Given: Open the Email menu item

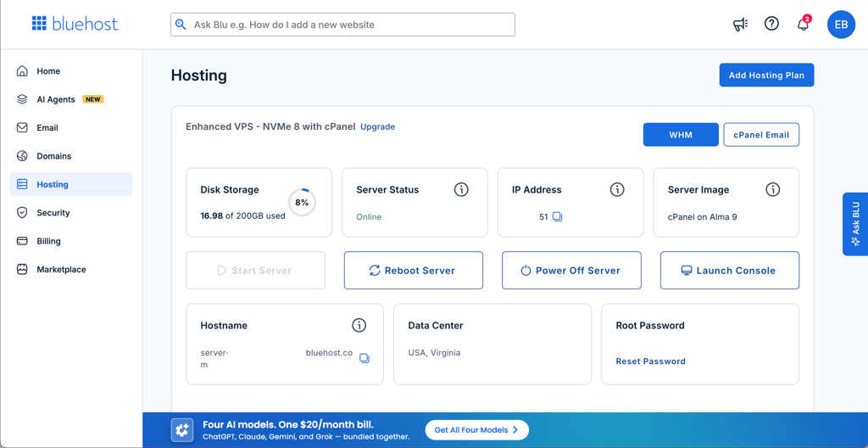Looking at the screenshot, I should click(x=71, y=127).
